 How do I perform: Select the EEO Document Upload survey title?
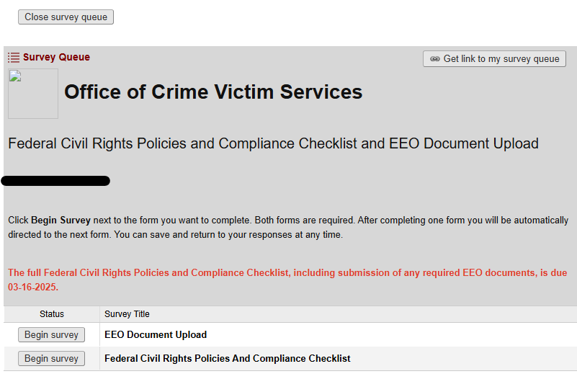point(156,334)
